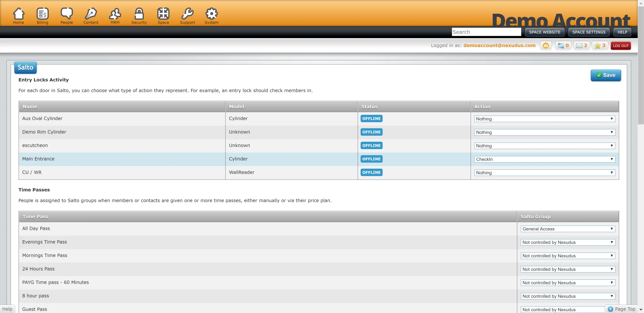Open SPACE SETTINGS

589,32
